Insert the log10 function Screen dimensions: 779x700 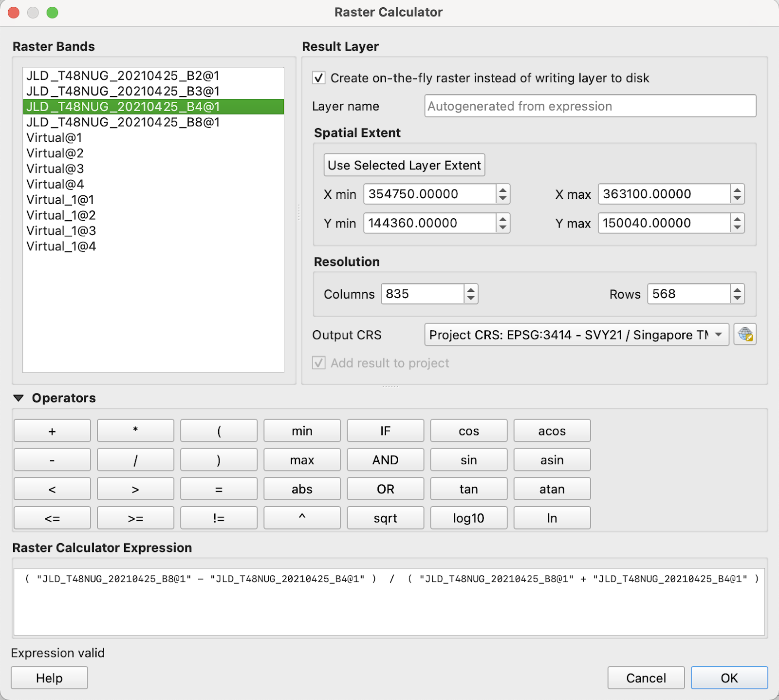coord(468,518)
